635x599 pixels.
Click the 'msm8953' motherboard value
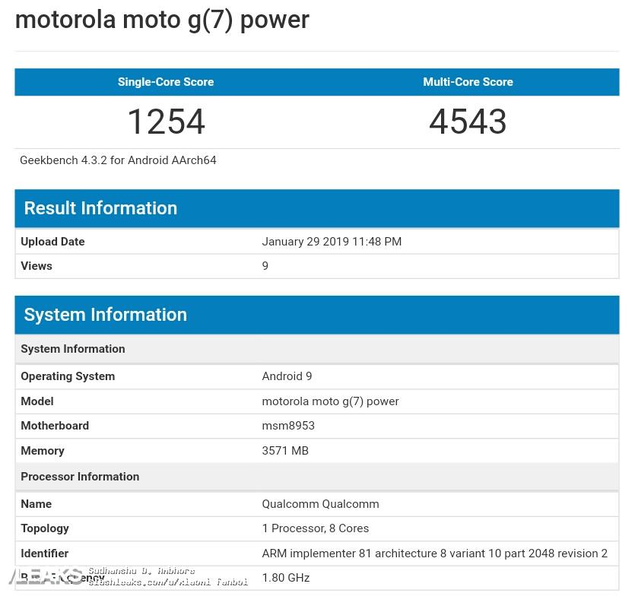tap(288, 426)
